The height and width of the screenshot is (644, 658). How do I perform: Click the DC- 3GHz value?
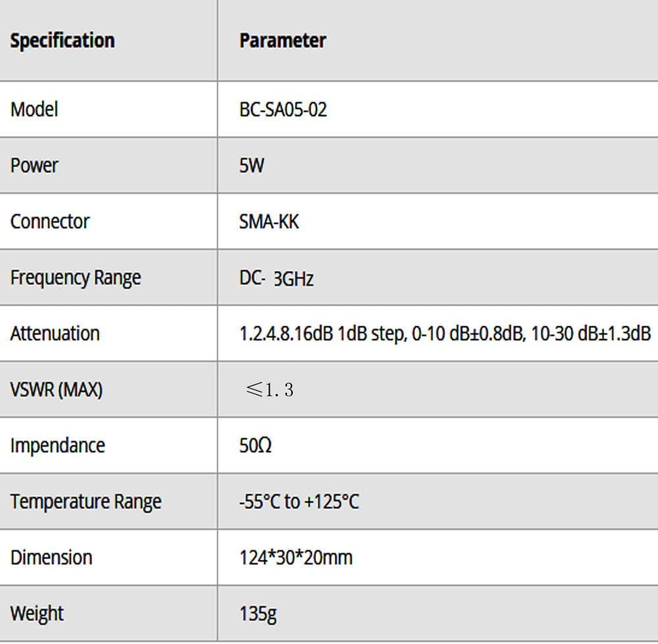(276, 278)
